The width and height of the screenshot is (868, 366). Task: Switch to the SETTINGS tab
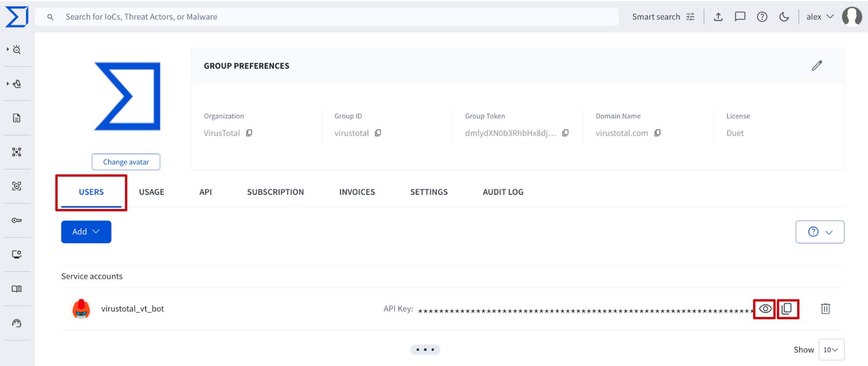click(429, 192)
